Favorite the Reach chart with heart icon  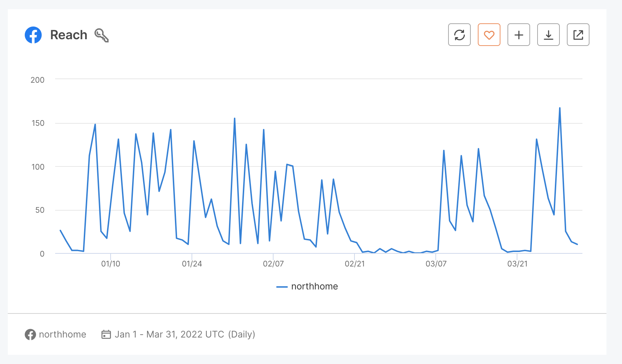tap(489, 35)
